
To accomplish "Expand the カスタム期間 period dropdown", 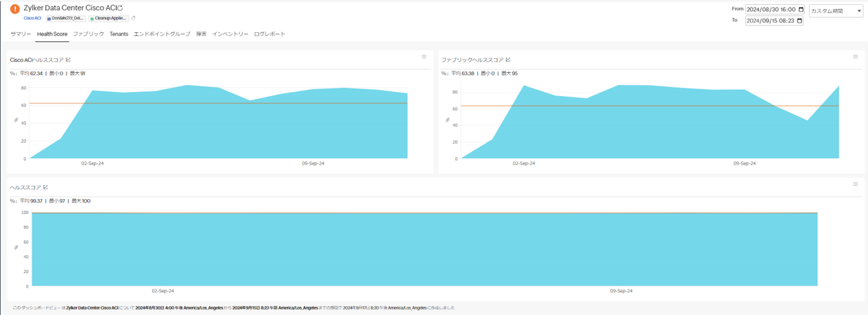I will tap(836, 11).
